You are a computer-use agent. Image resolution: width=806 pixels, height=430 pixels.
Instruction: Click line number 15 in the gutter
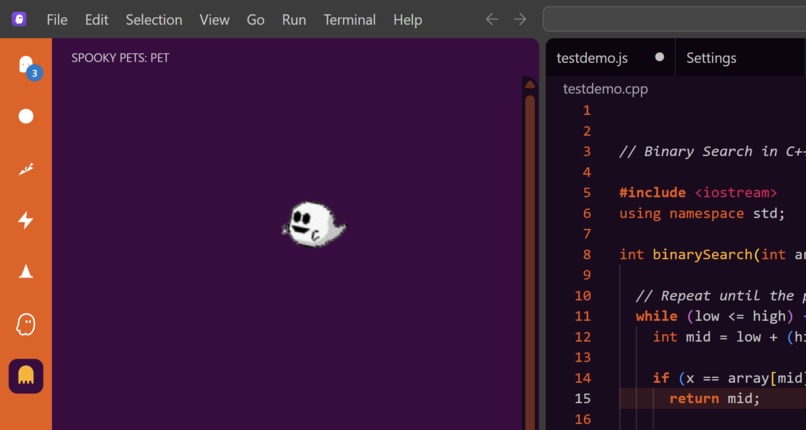(583, 399)
